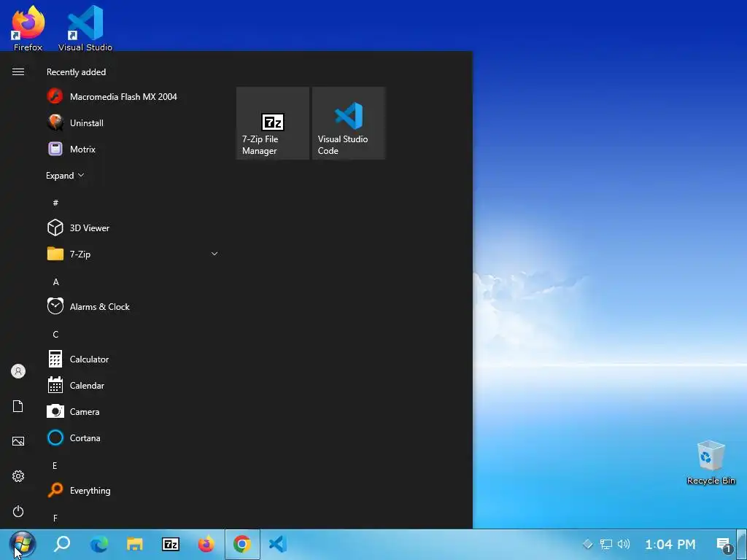Open the Motrix app
Image resolution: width=747 pixels, height=560 pixels.
[133, 149]
